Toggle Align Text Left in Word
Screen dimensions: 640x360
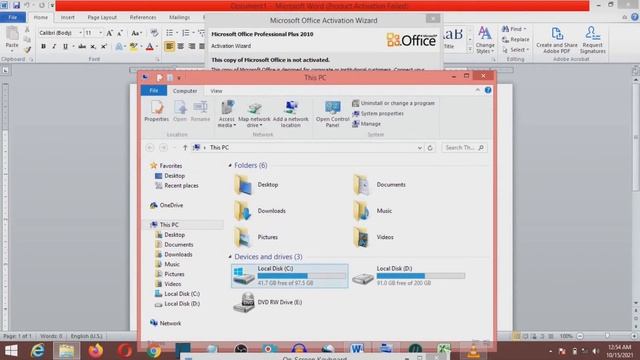coord(169,46)
